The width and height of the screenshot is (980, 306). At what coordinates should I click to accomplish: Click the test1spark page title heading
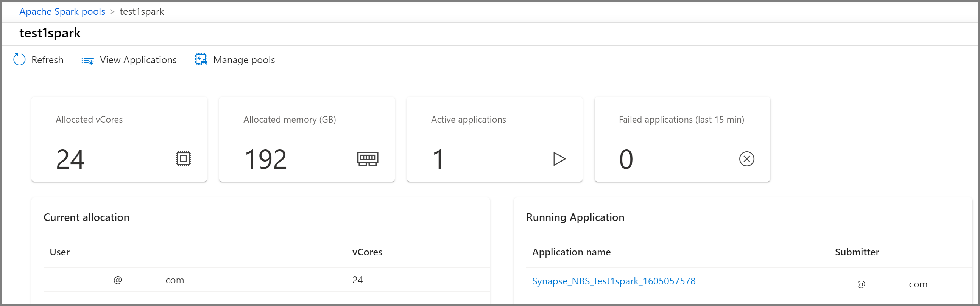pyautogui.click(x=50, y=33)
